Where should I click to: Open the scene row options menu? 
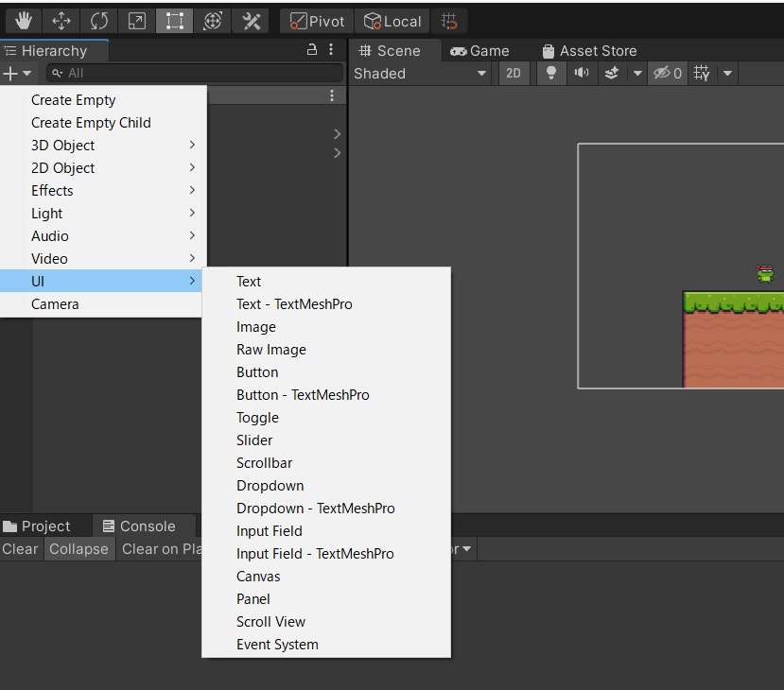tap(332, 95)
